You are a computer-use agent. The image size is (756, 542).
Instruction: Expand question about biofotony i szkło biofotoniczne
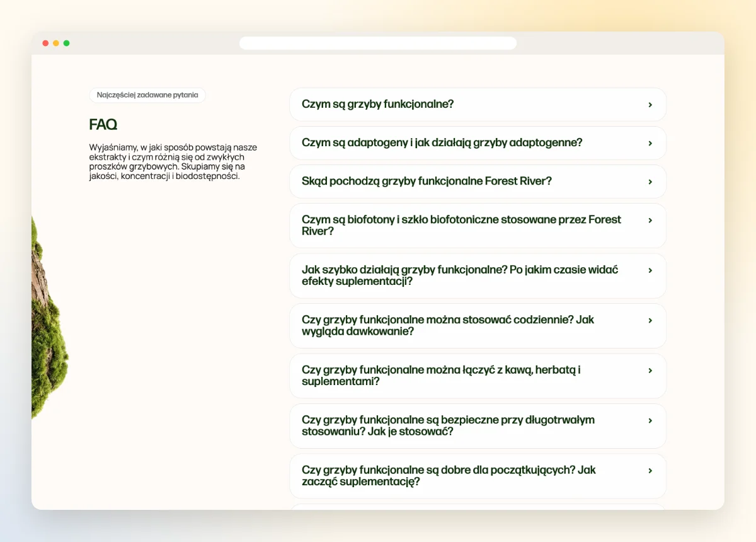click(478, 226)
